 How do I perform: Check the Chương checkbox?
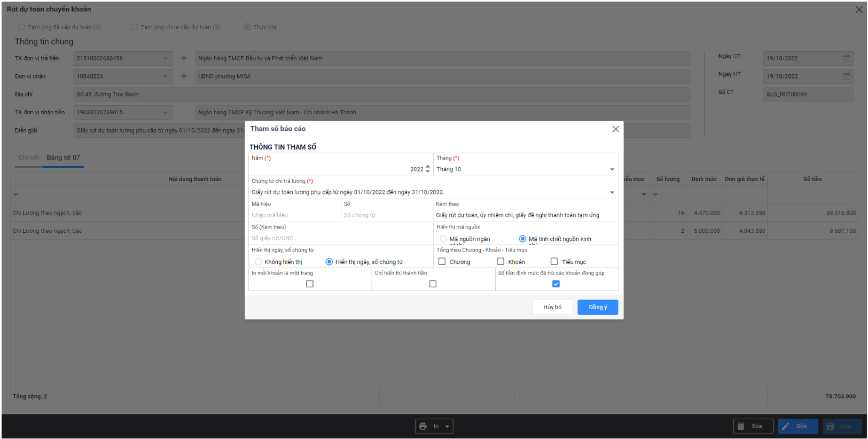[x=442, y=261]
